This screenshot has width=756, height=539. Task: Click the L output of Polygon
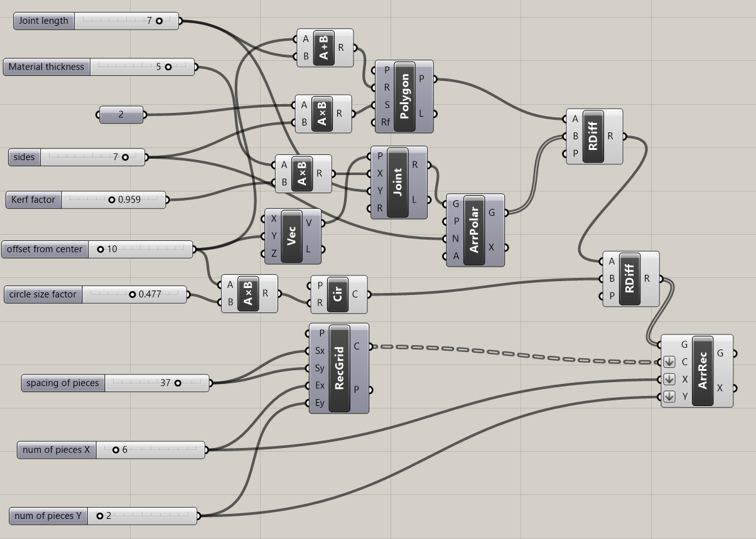[x=421, y=114]
